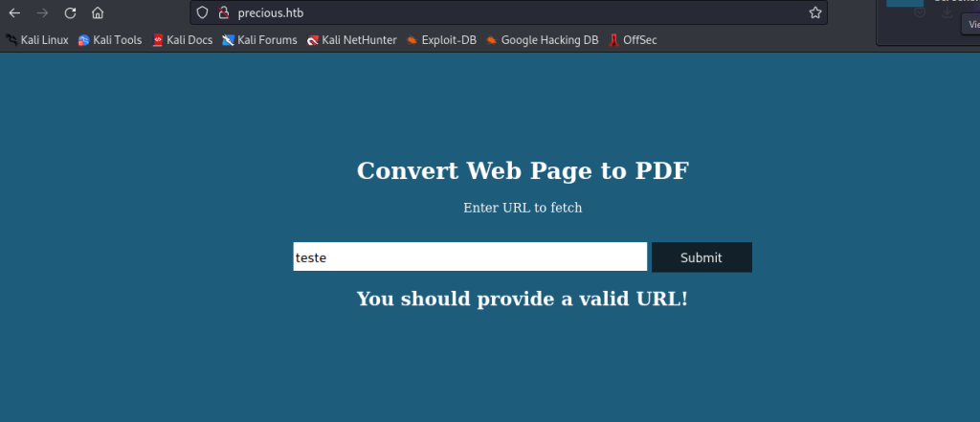This screenshot has height=422, width=980.
Task: Open the Kali Forums bookmark
Action: pyautogui.click(x=259, y=40)
